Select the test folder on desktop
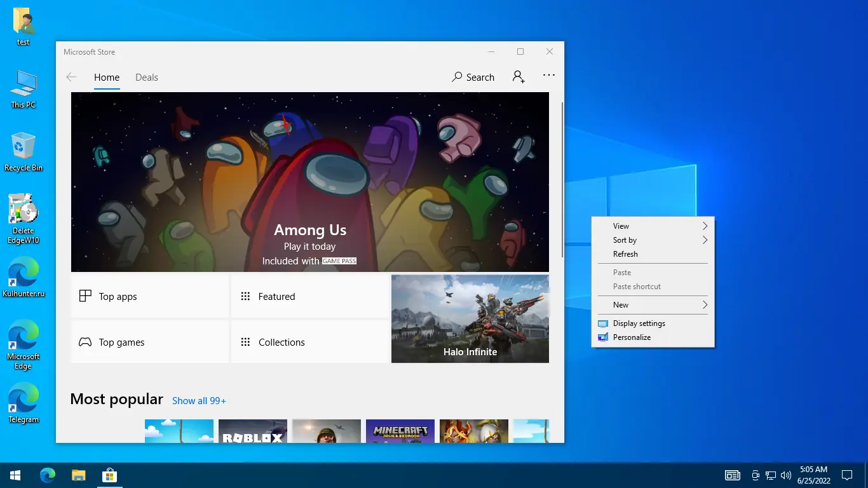This screenshot has width=868, height=488. pos(24,27)
